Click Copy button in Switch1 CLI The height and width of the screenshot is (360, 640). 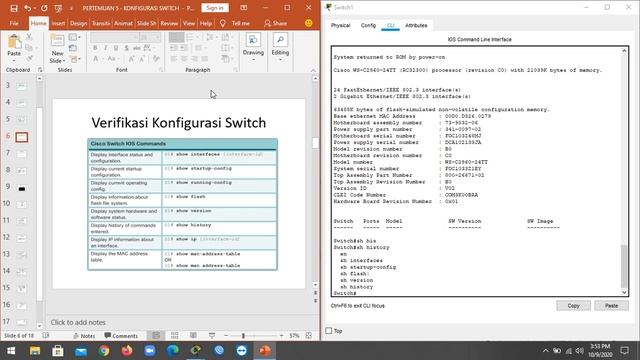pyautogui.click(x=573, y=305)
